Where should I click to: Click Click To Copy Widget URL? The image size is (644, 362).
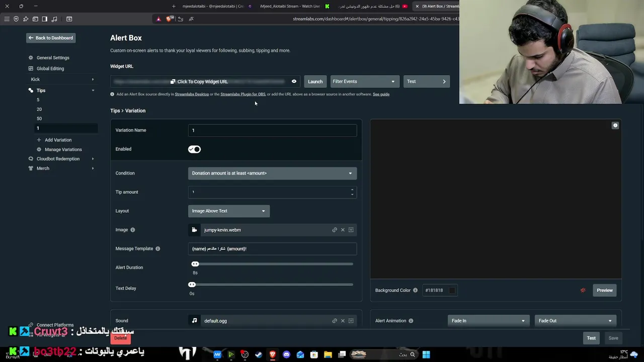click(x=199, y=81)
